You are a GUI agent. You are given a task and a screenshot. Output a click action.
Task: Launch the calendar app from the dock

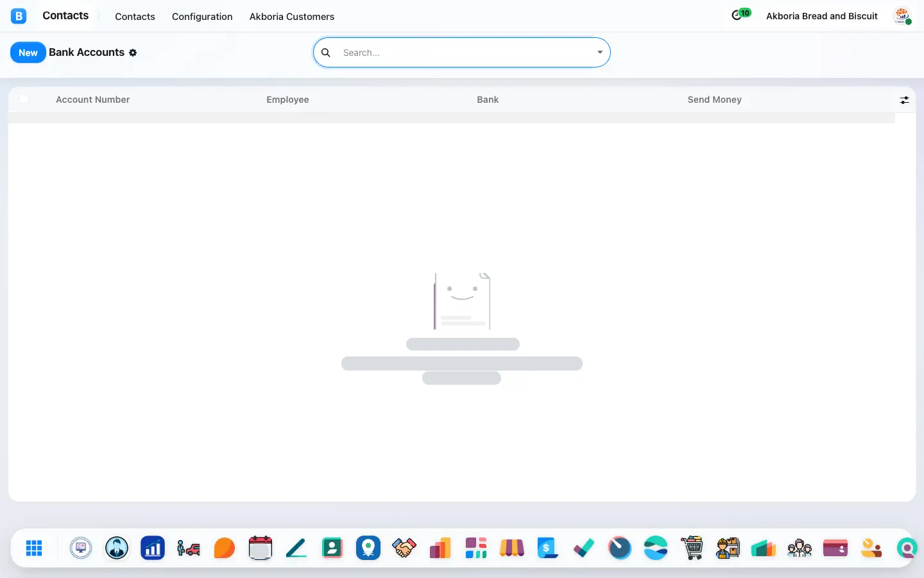pyautogui.click(x=261, y=548)
